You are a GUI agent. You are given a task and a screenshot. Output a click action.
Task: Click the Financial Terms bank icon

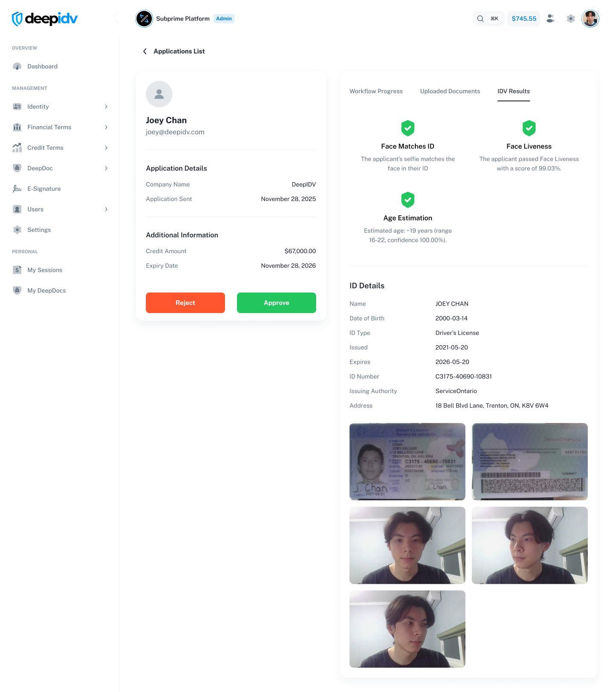[17, 127]
